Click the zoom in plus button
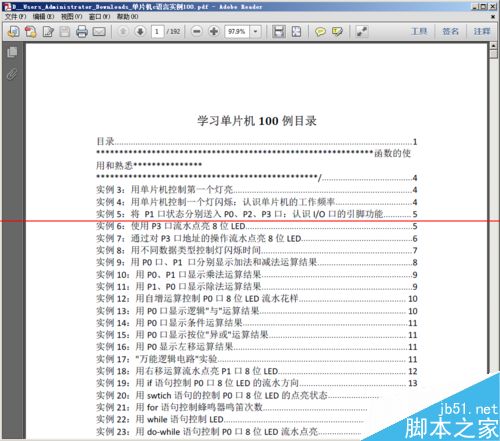Viewport: 500px width, 441px height. coord(214,32)
